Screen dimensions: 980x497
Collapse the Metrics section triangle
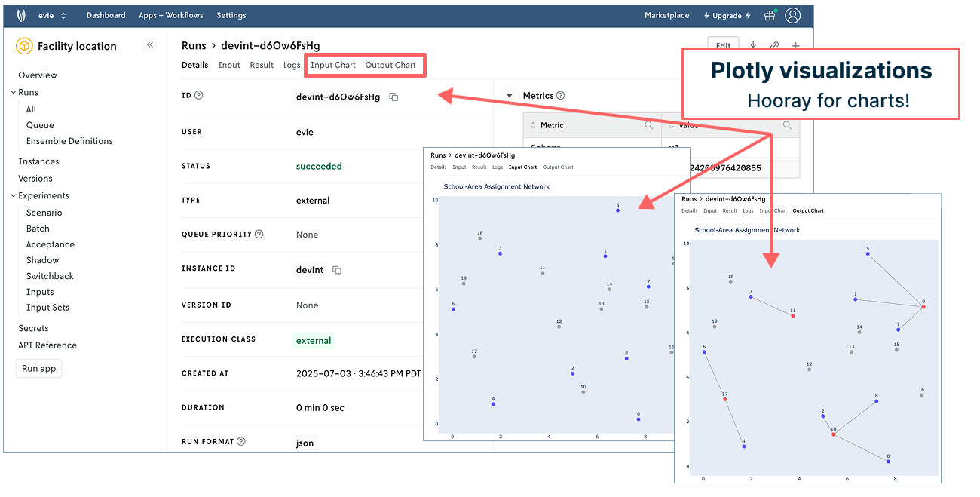tap(509, 96)
